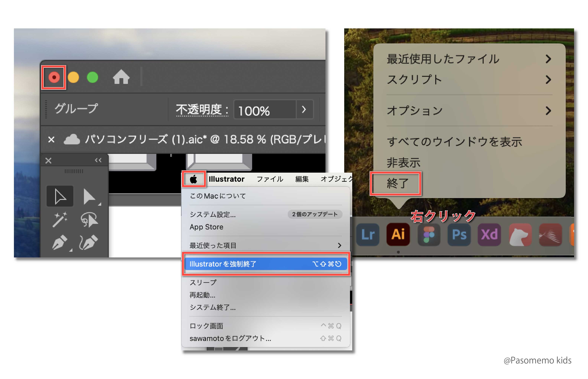Select the Direct Selection tool
588x379 pixels.
[x=90, y=196]
